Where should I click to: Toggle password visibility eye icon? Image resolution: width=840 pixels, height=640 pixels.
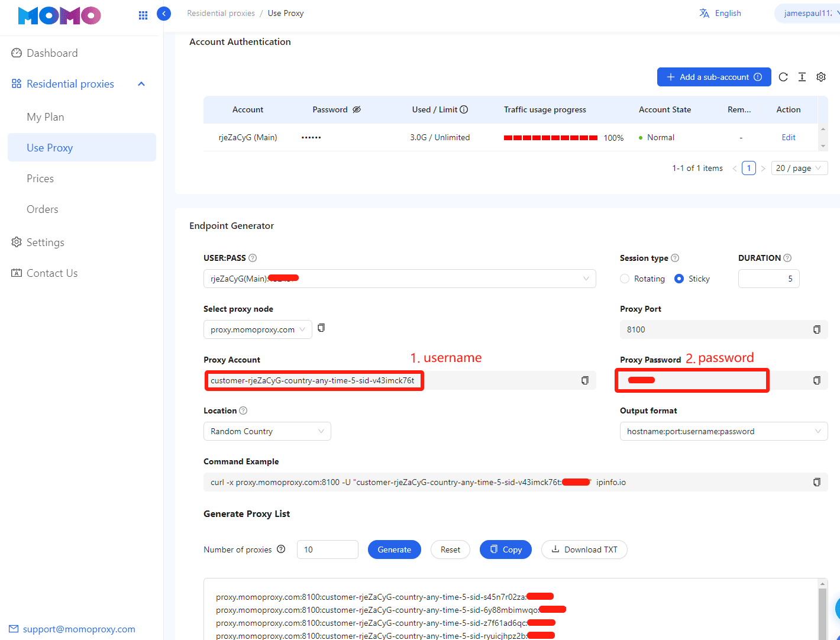point(357,109)
